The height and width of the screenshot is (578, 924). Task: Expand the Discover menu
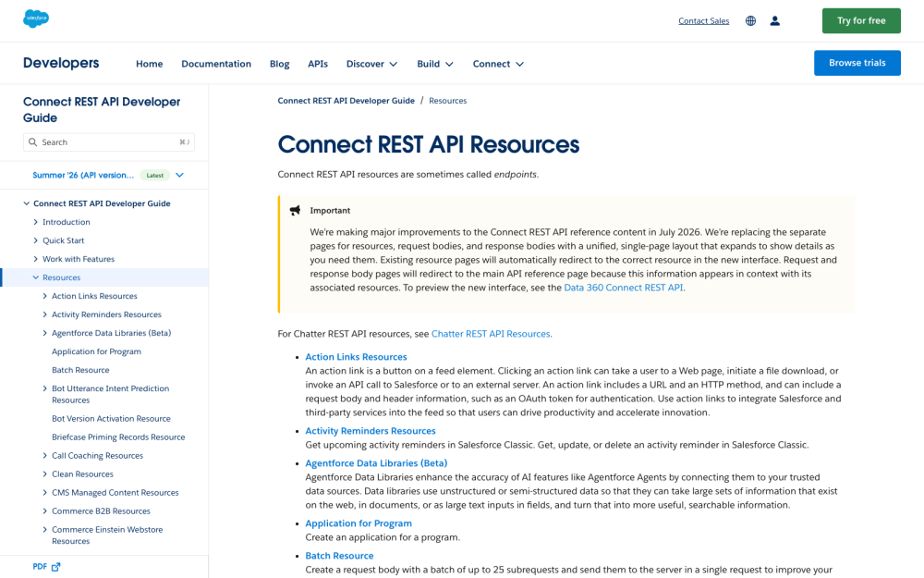click(371, 64)
